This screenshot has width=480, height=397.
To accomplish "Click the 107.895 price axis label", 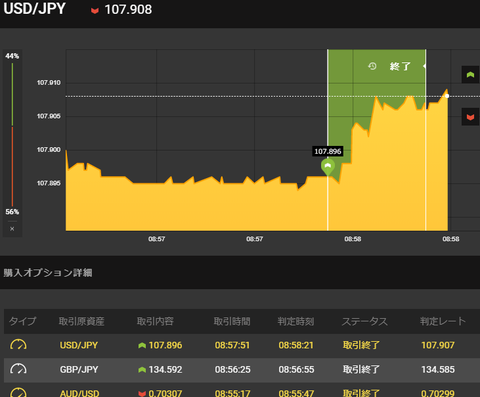I will click(x=49, y=183).
